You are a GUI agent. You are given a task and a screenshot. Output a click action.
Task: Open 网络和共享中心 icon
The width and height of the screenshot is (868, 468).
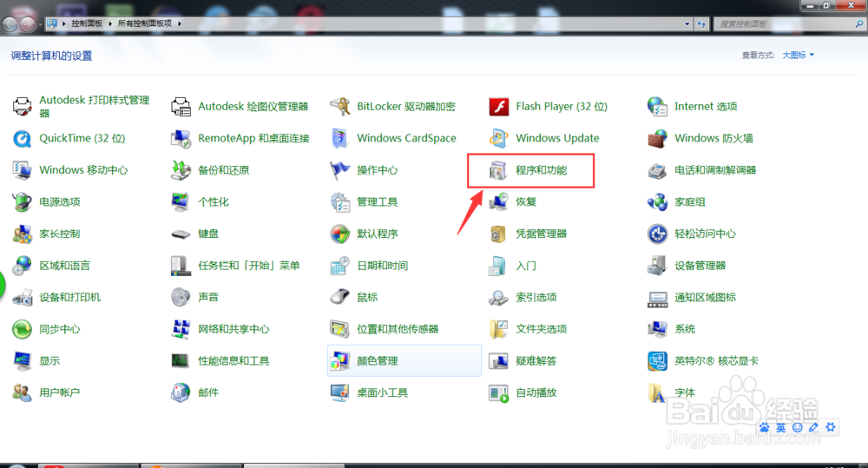click(x=181, y=329)
